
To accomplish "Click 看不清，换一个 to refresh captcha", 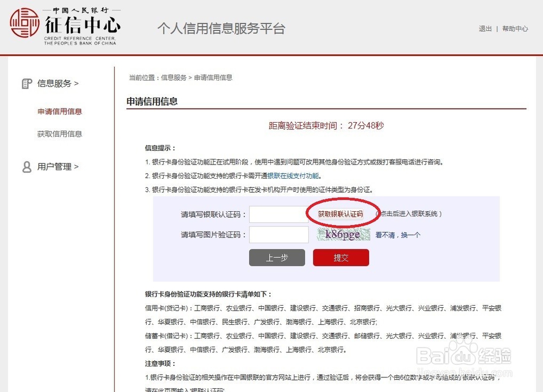I will [398, 235].
